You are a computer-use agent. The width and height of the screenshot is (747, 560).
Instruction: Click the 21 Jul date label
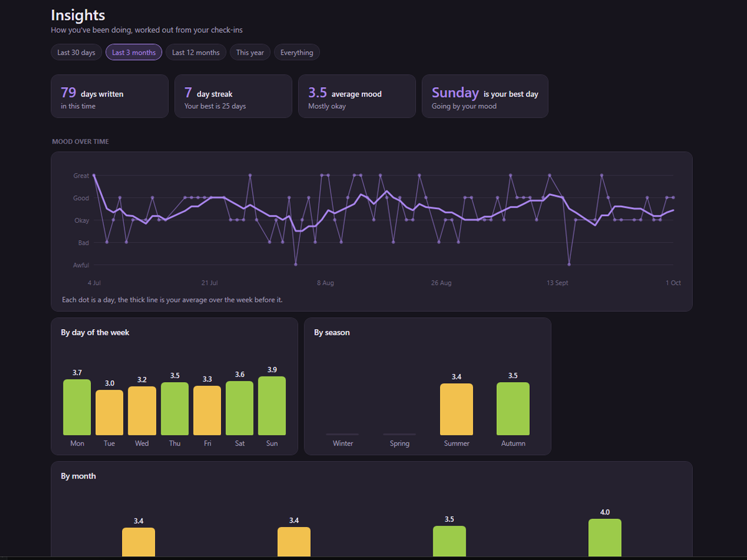pos(209,283)
